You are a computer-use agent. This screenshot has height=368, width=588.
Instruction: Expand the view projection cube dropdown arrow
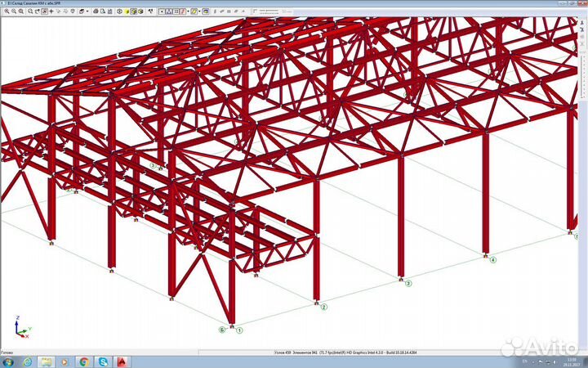(87, 11)
